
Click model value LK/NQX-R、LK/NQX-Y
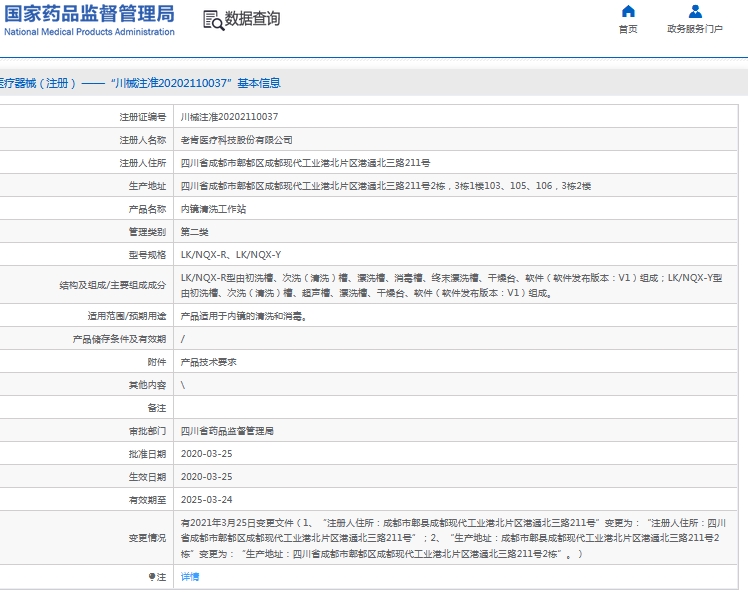click(x=231, y=255)
